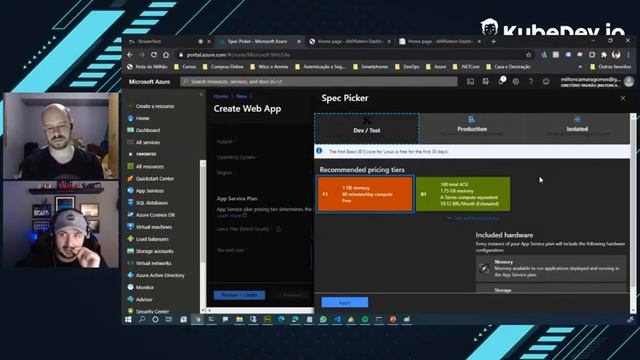The width and height of the screenshot is (640, 360).
Task: Open browser extensions puzzle icon
Action: tap(604, 54)
